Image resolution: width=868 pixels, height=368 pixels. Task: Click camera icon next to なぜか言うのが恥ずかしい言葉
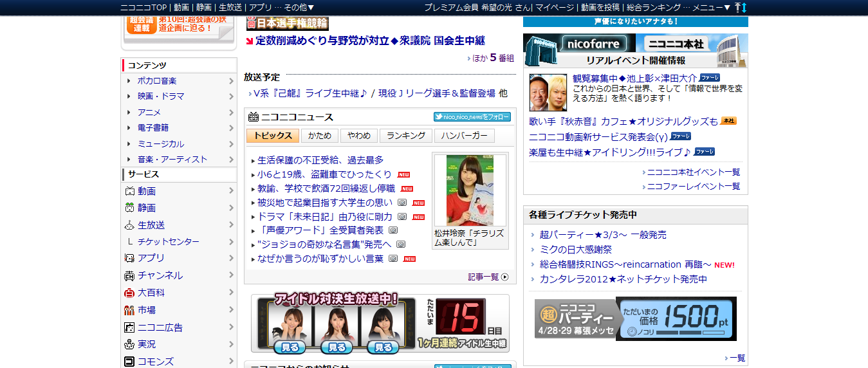click(393, 259)
